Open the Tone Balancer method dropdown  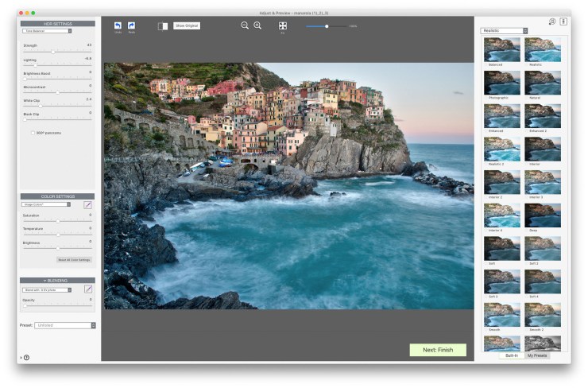click(x=47, y=31)
